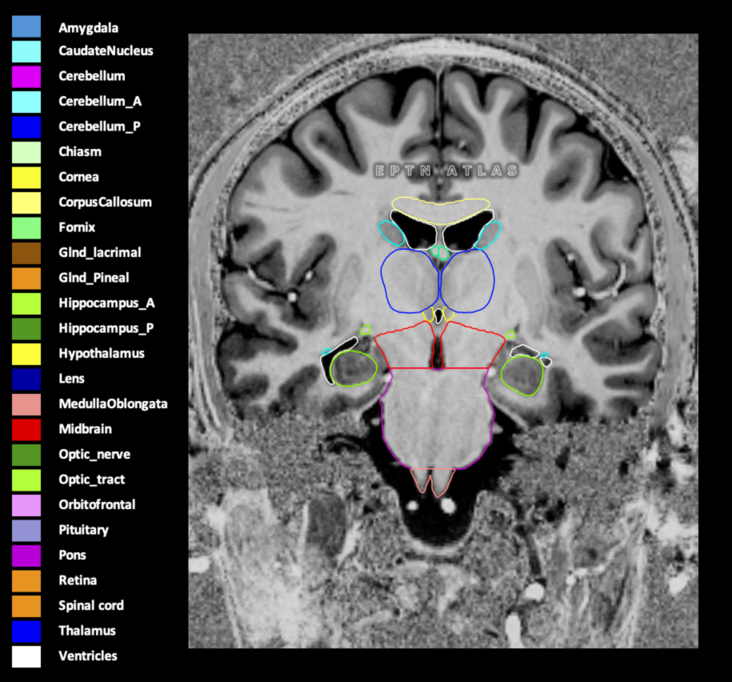Select the 'Retina' legend label
Screen dimensions: 732x682
[x=77, y=580]
